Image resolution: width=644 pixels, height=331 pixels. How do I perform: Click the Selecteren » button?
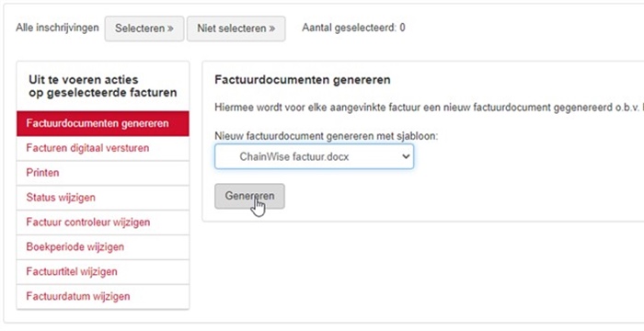(144, 29)
